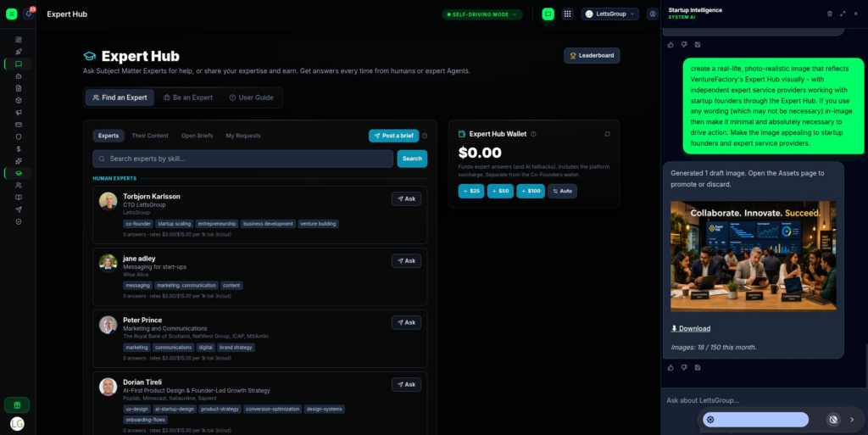Screen dimensions: 868x435
Task: Open the User Guide tab
Action: point(251,98)
